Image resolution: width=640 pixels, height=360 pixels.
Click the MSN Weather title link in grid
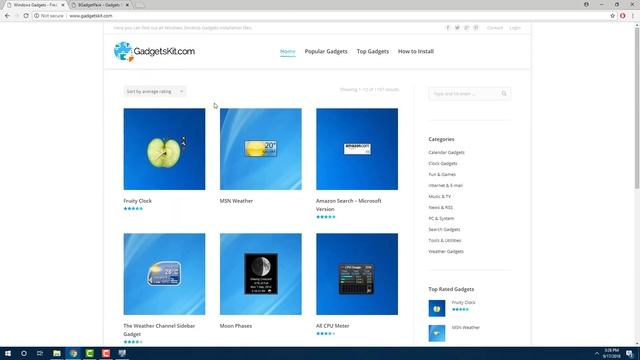236,201
